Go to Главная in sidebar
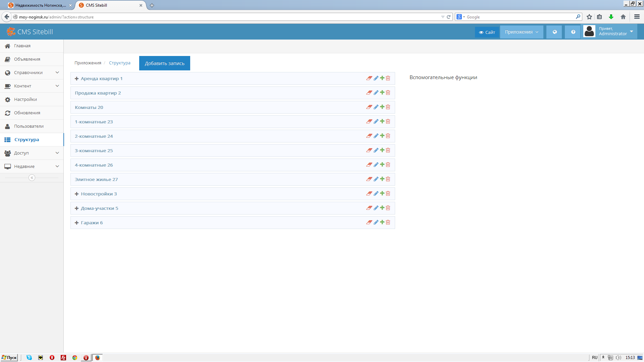 click(x=32, y=46)
